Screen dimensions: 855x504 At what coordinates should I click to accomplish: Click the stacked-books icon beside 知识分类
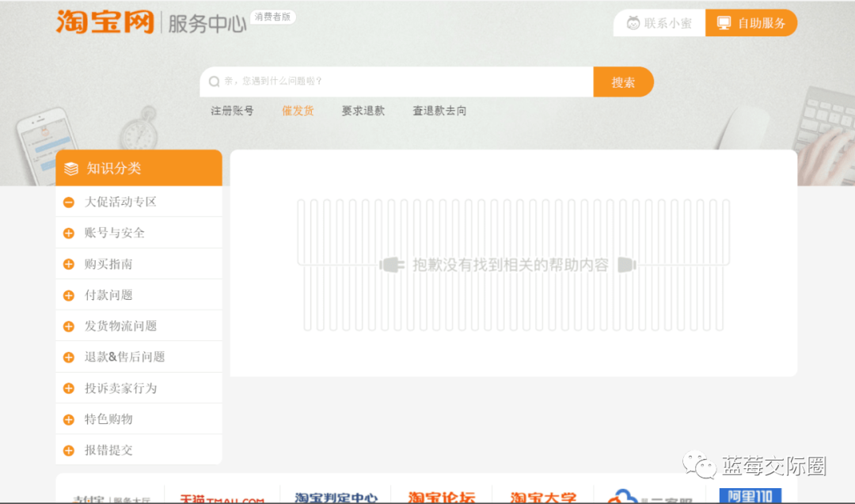tap(71, 167)
